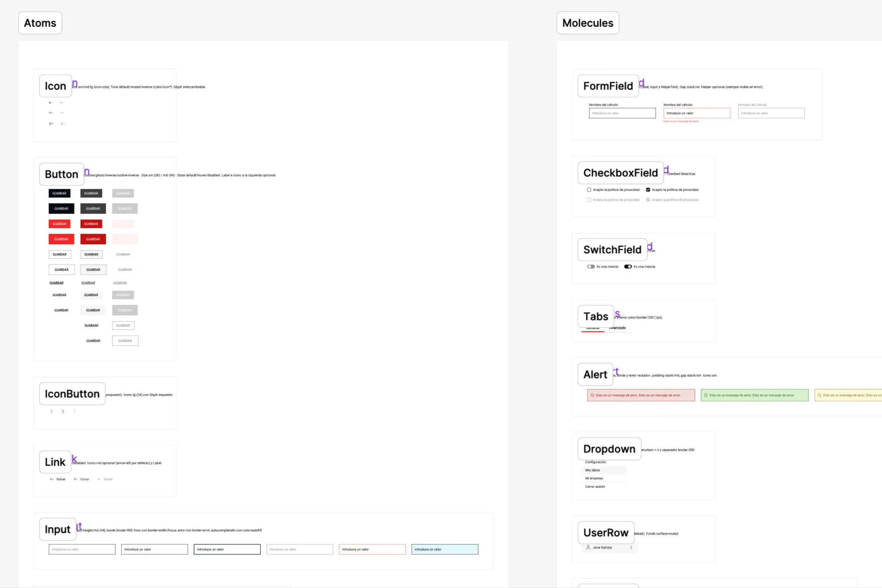Click the prohibited icon inside the green alert
Image resolution: width=882 pixels, height=588 pixels.
tap(706, 395)
